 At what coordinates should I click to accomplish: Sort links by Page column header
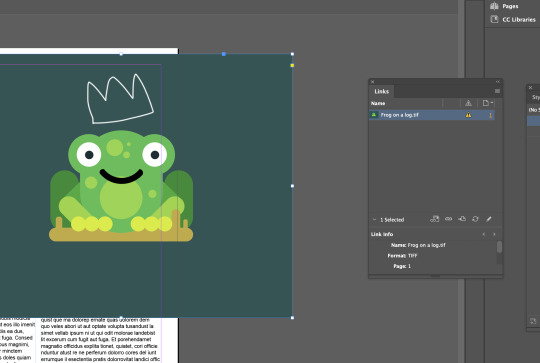[487, 103]
